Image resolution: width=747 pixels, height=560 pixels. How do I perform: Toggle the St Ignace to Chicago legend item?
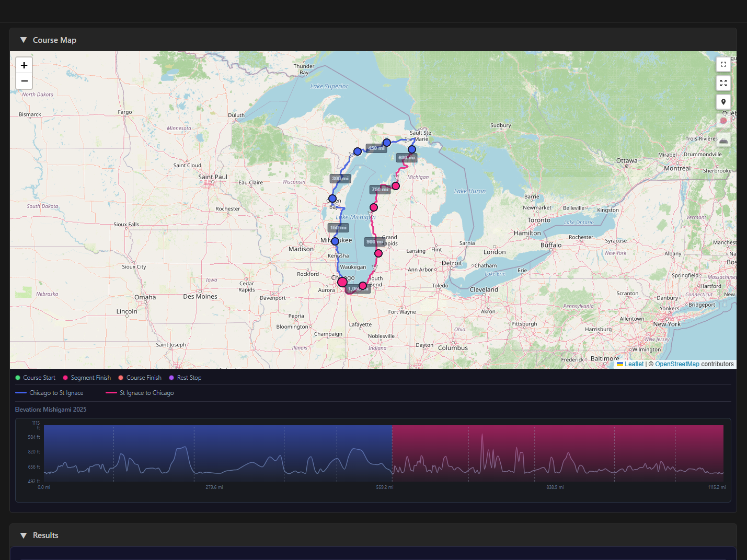click(x=140, y=393)
